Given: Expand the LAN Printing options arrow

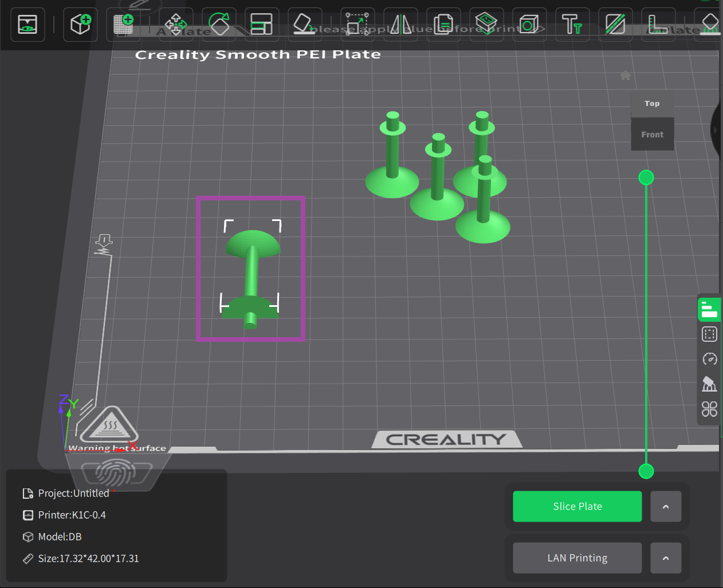Looking at the screenshot, I should point(666,558).
